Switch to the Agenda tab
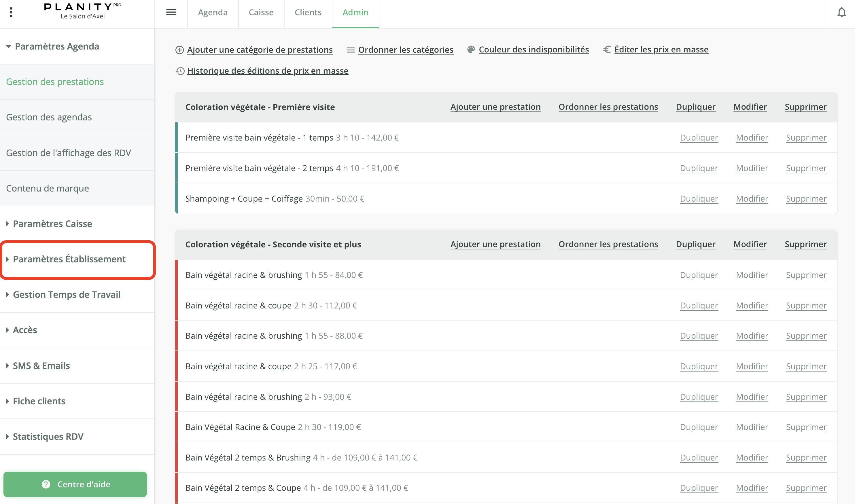 tap(213, 13)
